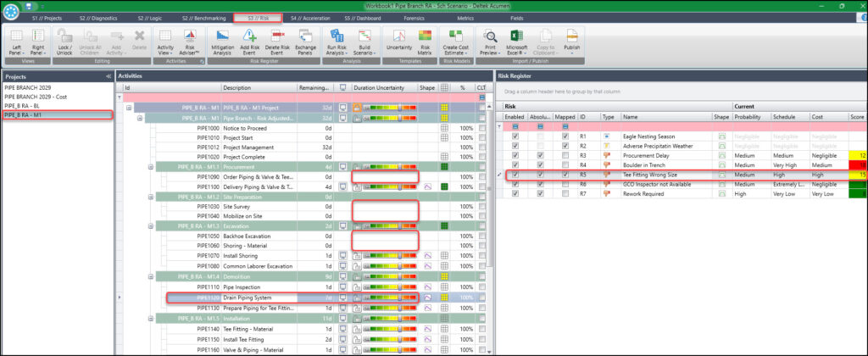This screenshot has height=356, width=868.
Task: Collapse Pipe Branch - Risk Adjusted node
Action: pos(140,118)
